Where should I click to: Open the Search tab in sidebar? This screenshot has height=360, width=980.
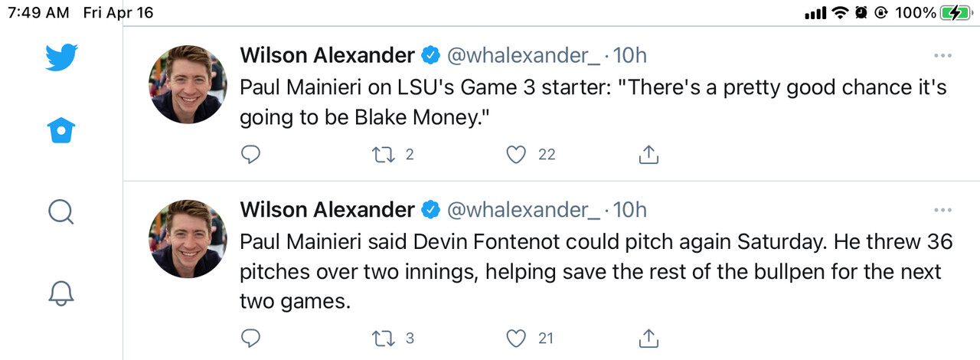(60, 211)
